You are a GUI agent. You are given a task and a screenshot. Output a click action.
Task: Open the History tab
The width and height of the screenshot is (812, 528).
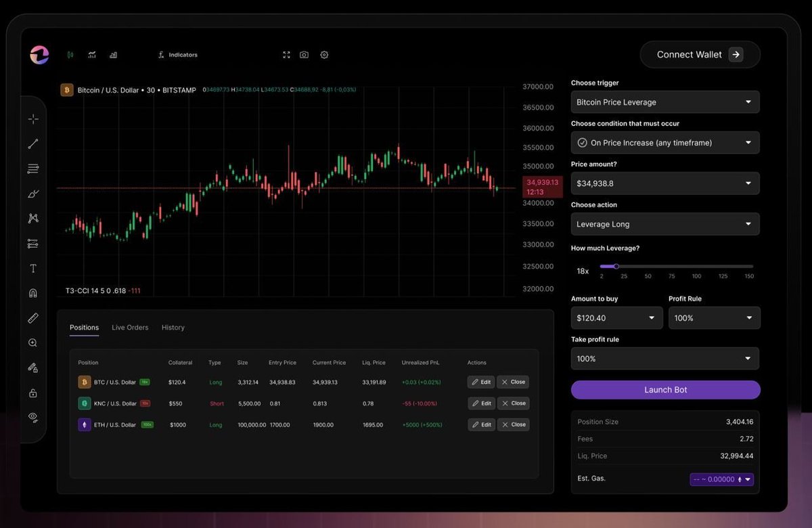tap(173, 327)
